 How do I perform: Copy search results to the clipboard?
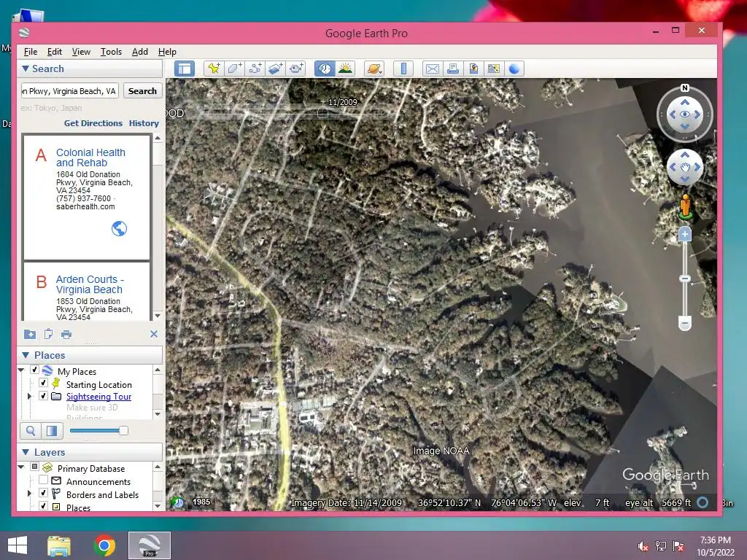coord(48,334)
